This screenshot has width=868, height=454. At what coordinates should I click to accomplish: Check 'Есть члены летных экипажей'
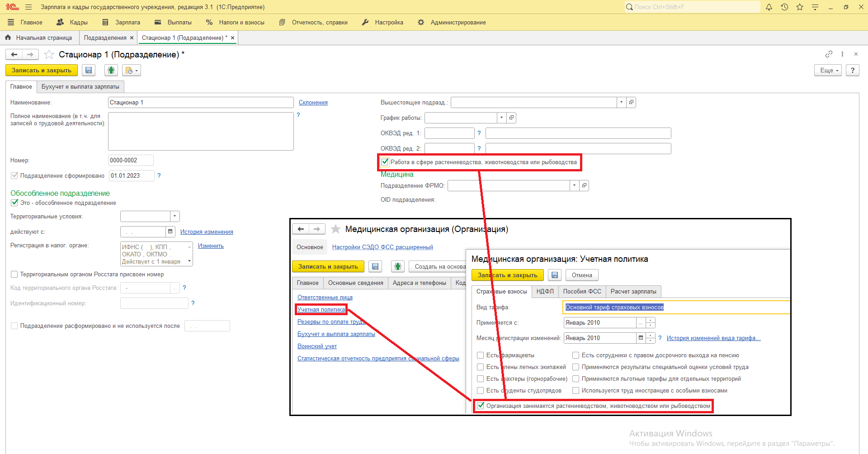tap(481, 367)
